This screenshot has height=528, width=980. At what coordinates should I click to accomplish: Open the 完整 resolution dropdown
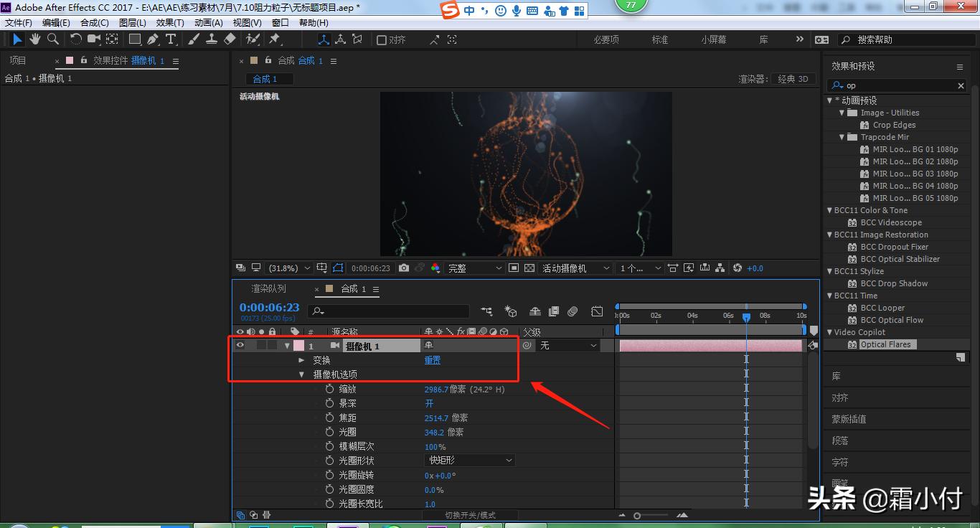tap(475, 268)
